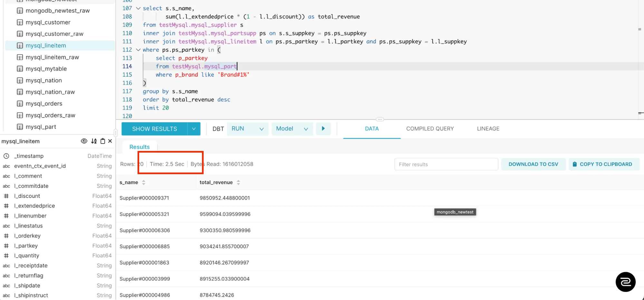Click the table icon of mysql_nation

(x=20, y=80)
